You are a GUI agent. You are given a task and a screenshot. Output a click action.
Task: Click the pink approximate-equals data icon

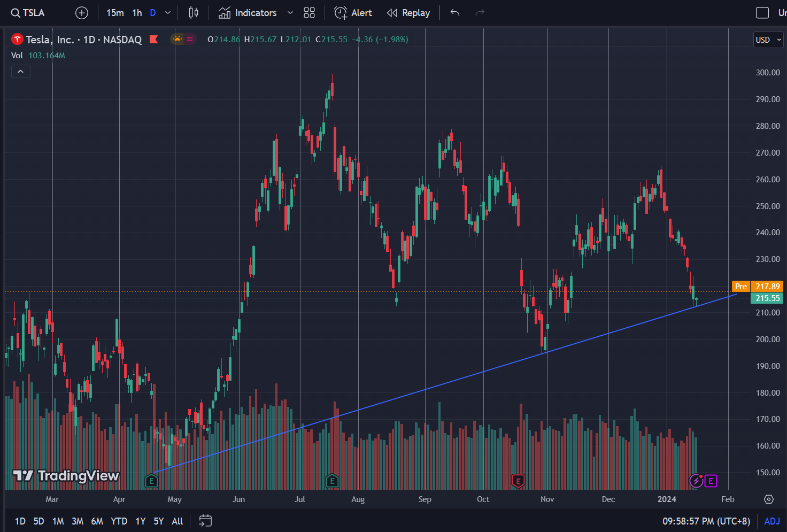click(190, 39)
